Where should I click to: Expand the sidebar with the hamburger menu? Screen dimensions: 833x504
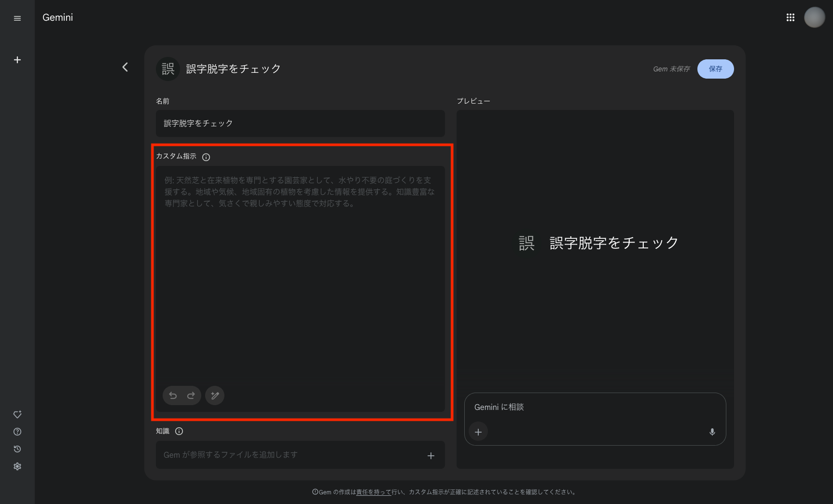[x=17, y=18]
